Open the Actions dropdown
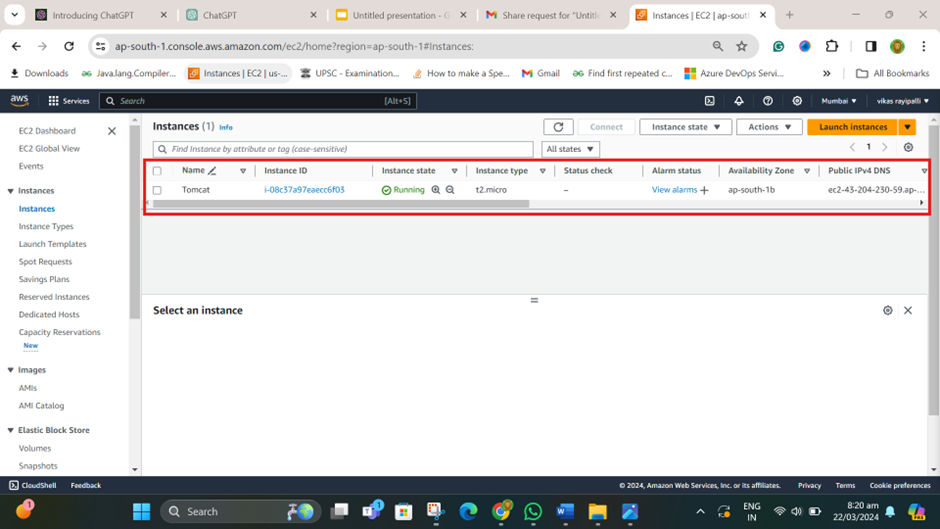Image resolution: width=940 pixels, height=529 pixels. pos(769,127)
